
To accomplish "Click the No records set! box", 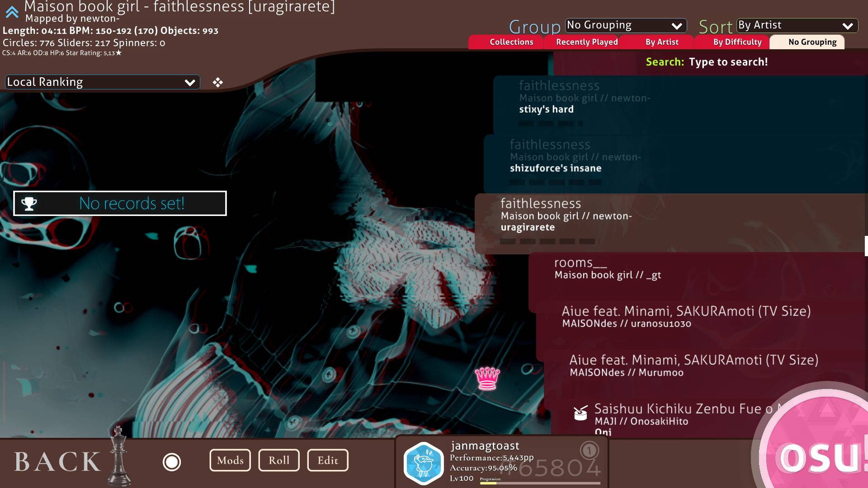I will pos(120,203).
